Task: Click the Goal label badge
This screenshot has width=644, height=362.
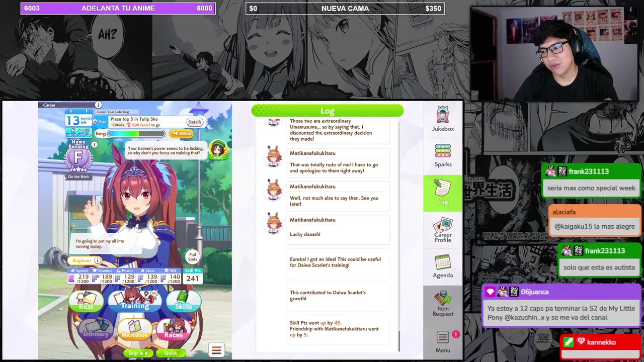Action: [x=102, y=122]
